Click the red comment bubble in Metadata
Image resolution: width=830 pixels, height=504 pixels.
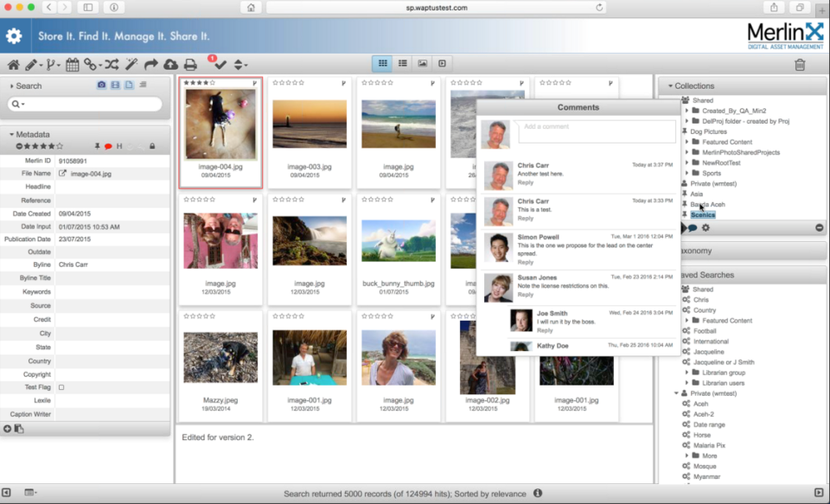coord(109,147)
